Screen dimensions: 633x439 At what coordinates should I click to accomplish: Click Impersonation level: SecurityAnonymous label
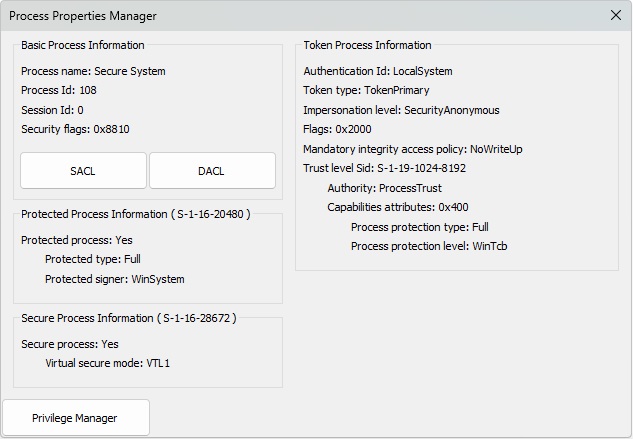point(401,110)
